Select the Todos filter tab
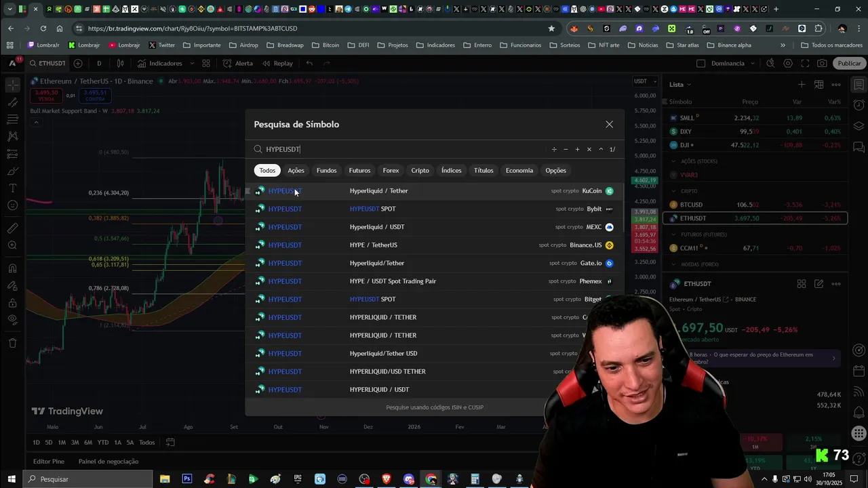Viewport: 868px width, 488px height. (267, 170)
